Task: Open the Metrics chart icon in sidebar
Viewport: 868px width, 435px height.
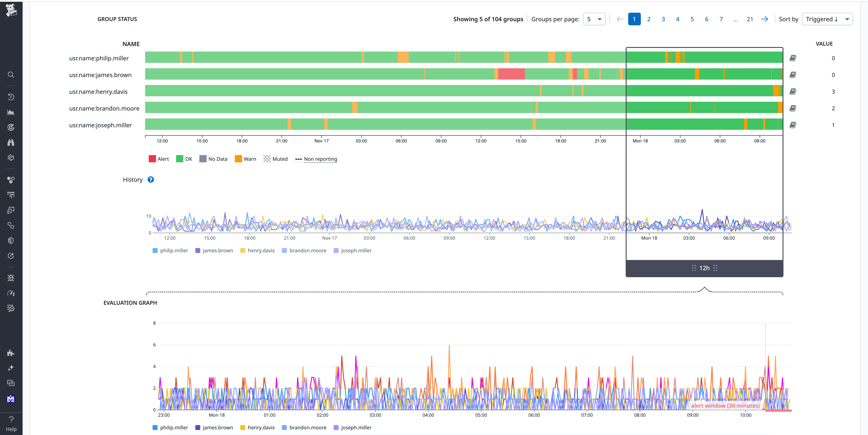Action: click(11, 112)
